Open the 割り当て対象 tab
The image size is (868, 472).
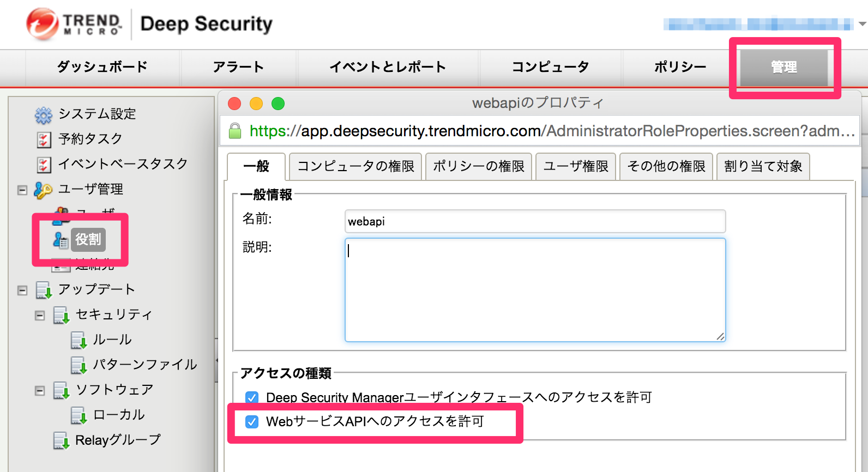(763, 166)
